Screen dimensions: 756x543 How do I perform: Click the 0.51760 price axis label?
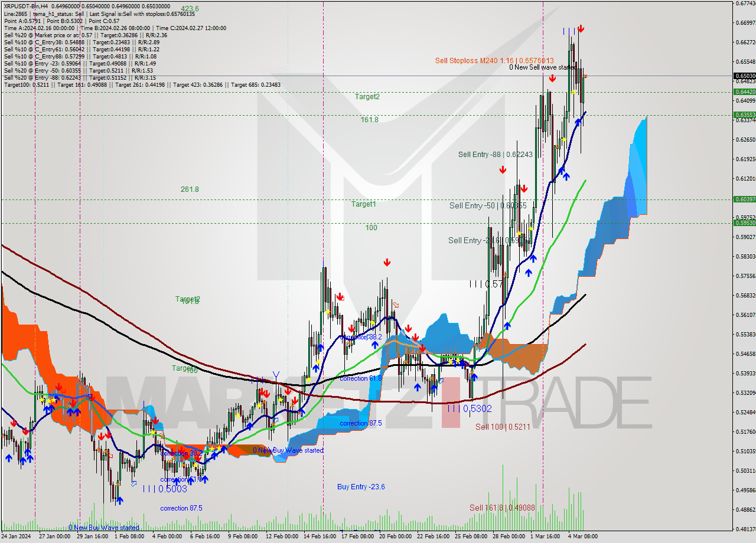[x=745, y=431]
